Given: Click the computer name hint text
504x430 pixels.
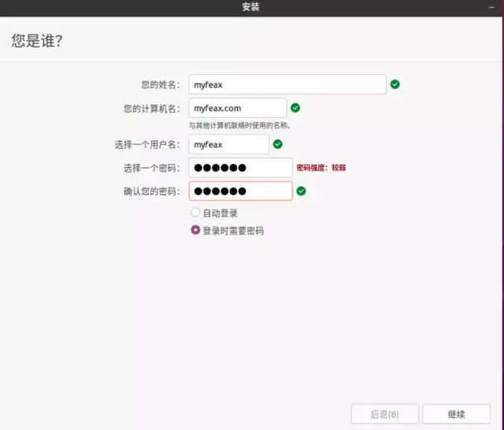Looking at the screenshot, I should [x=239, y=125].
